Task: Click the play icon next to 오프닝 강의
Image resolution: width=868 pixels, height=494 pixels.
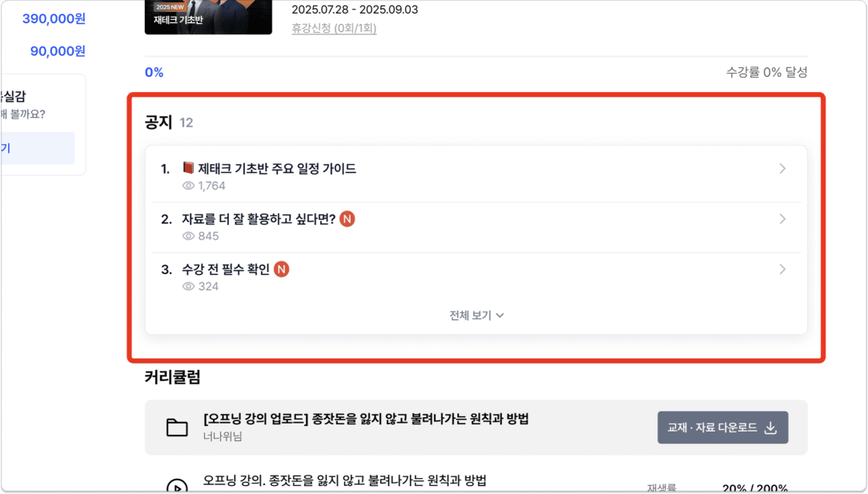Action: (x=177, y=486)
